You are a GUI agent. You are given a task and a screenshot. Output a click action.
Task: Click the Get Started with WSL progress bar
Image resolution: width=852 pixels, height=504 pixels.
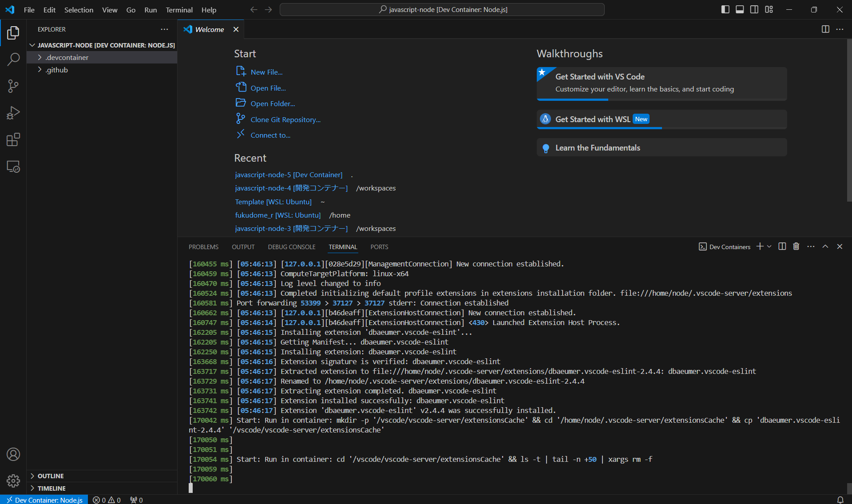coord(599,128)
